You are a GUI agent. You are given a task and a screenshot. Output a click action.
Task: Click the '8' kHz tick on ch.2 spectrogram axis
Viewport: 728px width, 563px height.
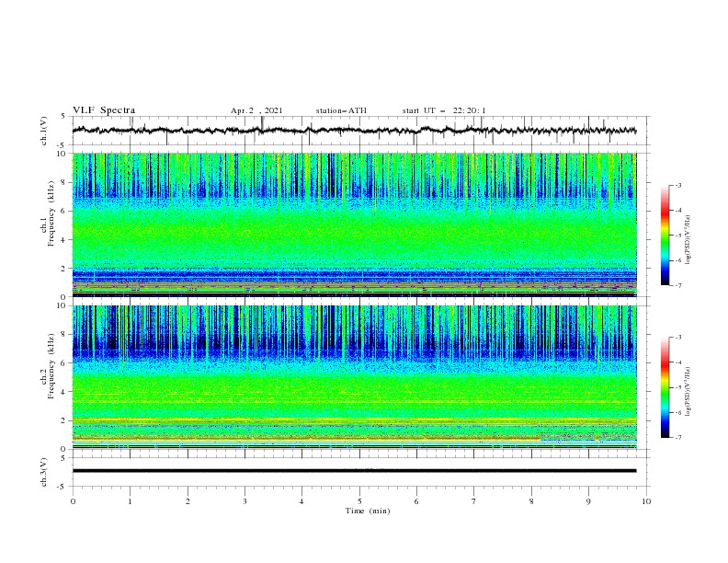[x=64, y=335]
